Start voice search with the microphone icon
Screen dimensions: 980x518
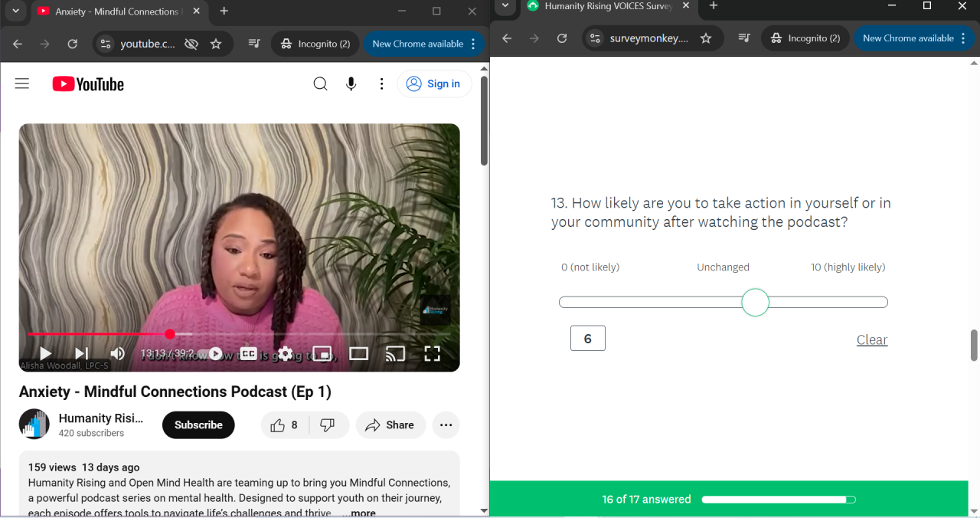(351, 84)
